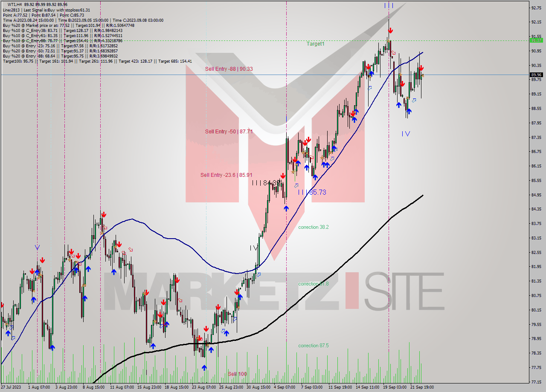
Task: Click the 82.55 value on price axis
Action: click(536, 253)
